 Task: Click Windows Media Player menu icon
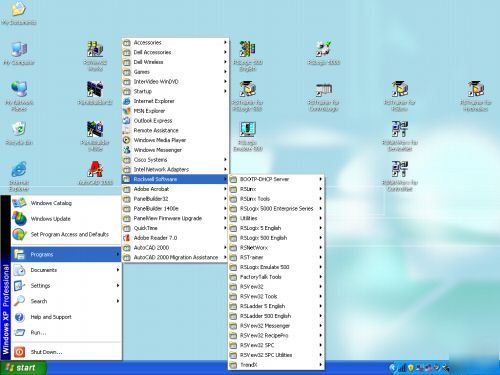(127, 140)
